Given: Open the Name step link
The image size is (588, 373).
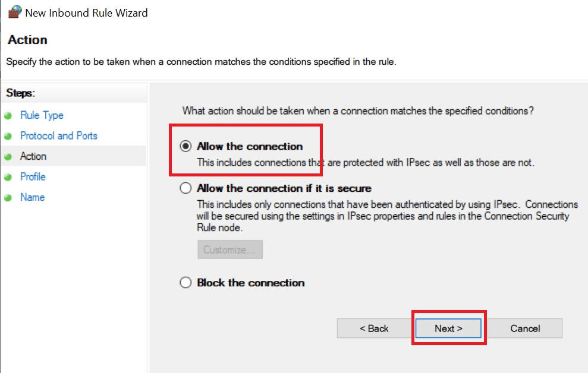Looking at the screenshot, I should pos(32,197).
